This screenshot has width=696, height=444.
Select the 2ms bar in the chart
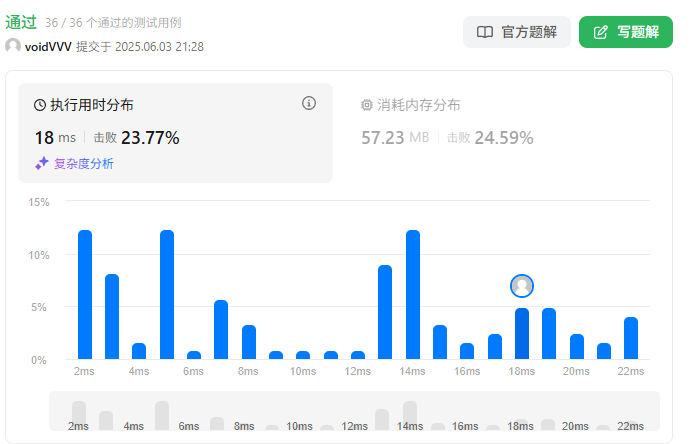[85, 295]
